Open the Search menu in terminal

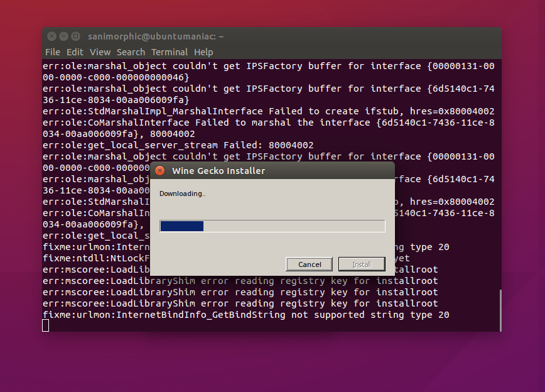pyautogui.click(x=131, y=52)
